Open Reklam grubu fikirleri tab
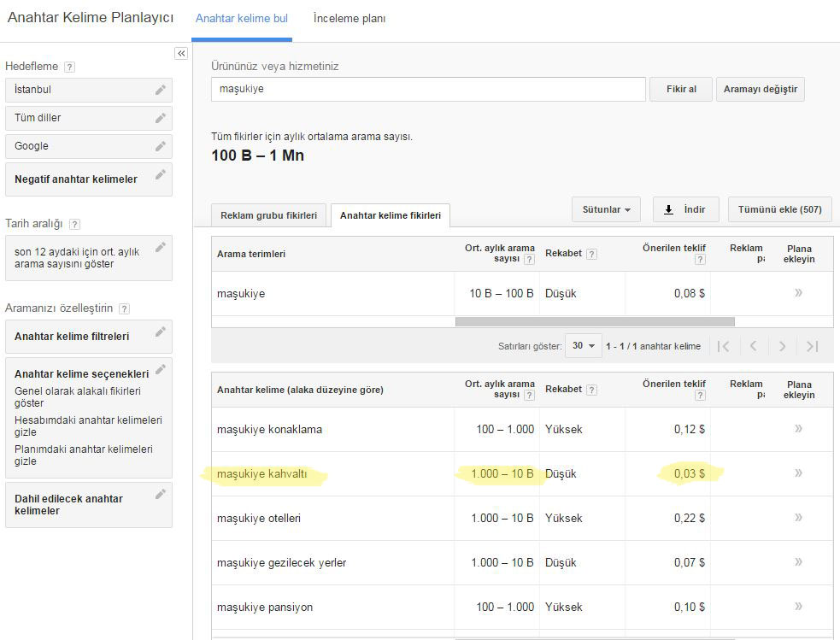Image resolution: width=840 pixels, height=640 pixels. point(269,215)
